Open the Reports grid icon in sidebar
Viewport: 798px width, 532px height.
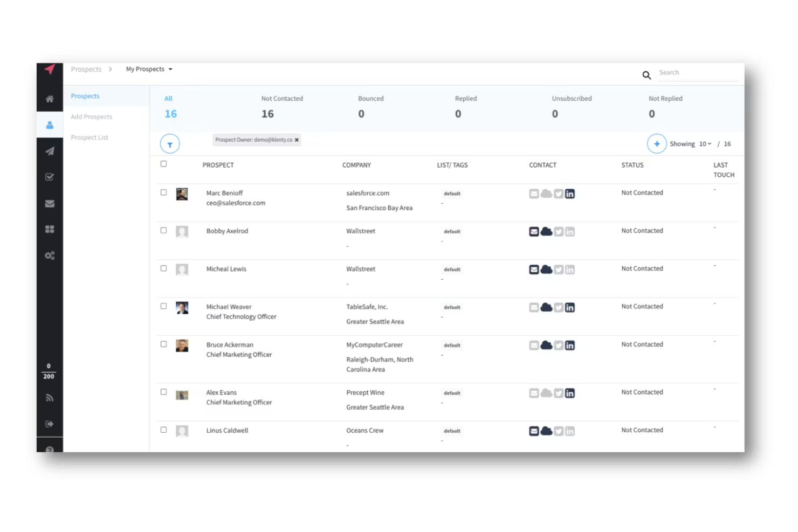tap(50, 229)
